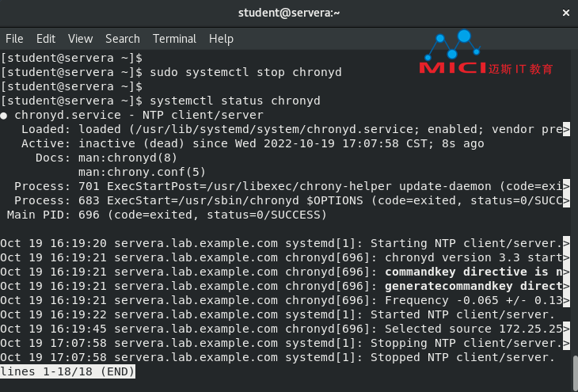Open the File menu
The height and width of the screenshot is (392, 578).
pyautogui.click(x=14, y=39)
